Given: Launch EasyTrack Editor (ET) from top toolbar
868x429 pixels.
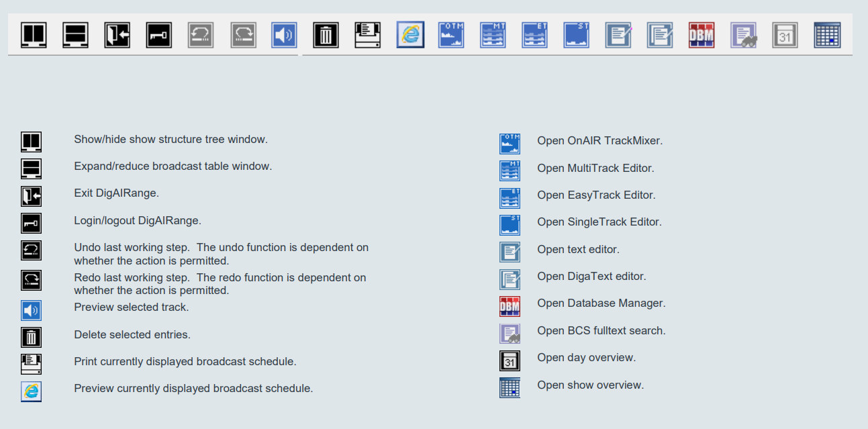Looking at the screenshot, I should 534,35.
